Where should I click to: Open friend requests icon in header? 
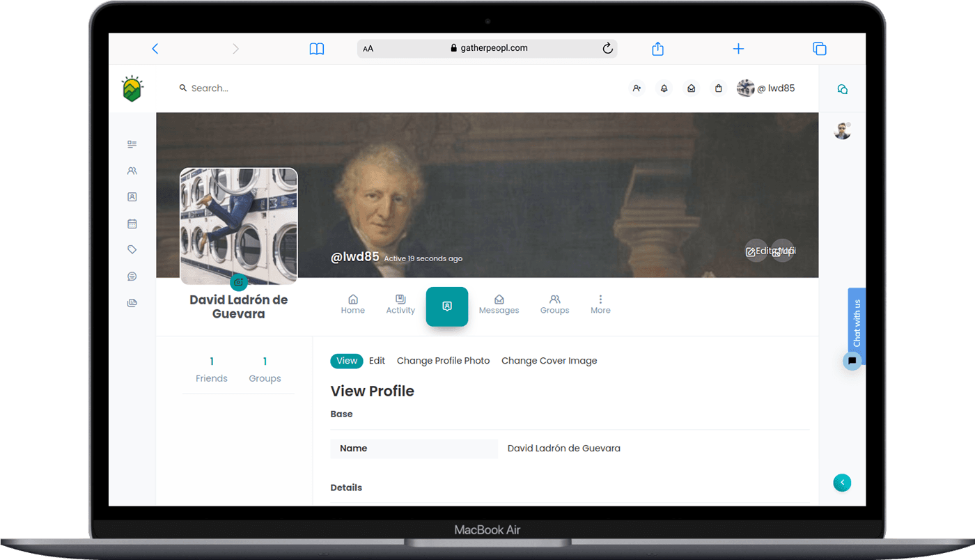click(x=637, y=88)
